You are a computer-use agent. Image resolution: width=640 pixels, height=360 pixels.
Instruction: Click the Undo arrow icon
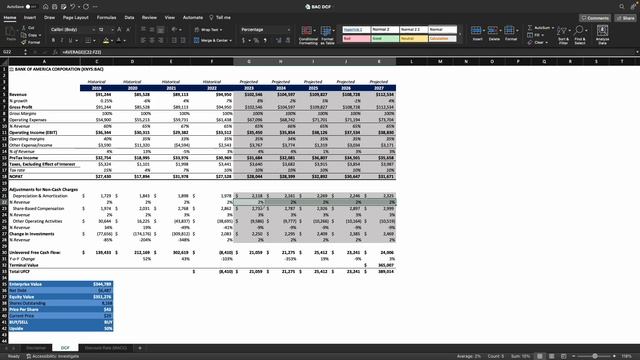(72, 7)
